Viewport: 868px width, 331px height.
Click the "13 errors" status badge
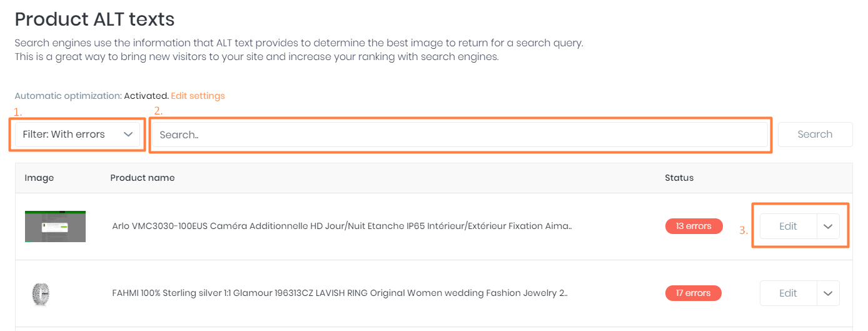click(694, 226)
